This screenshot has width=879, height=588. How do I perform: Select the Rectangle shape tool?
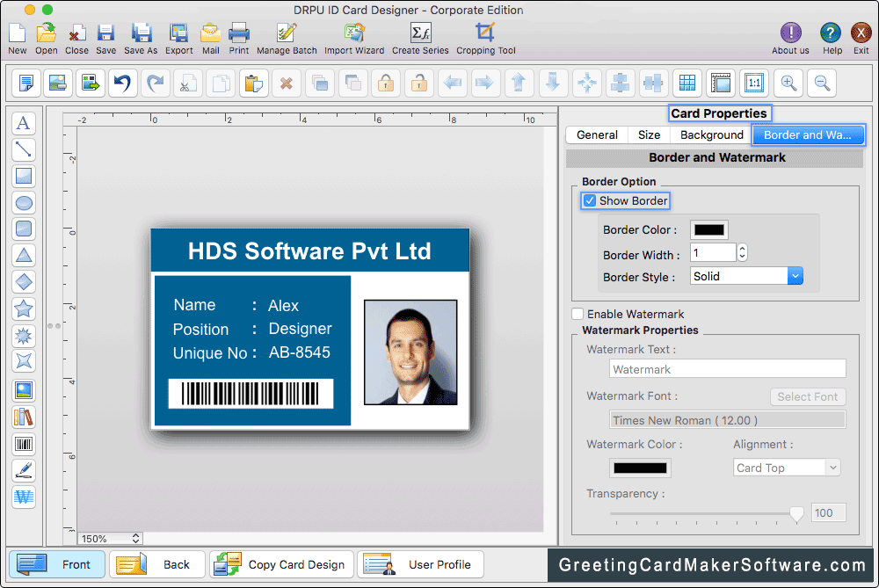pyautogui.click(x=24, y=176)
